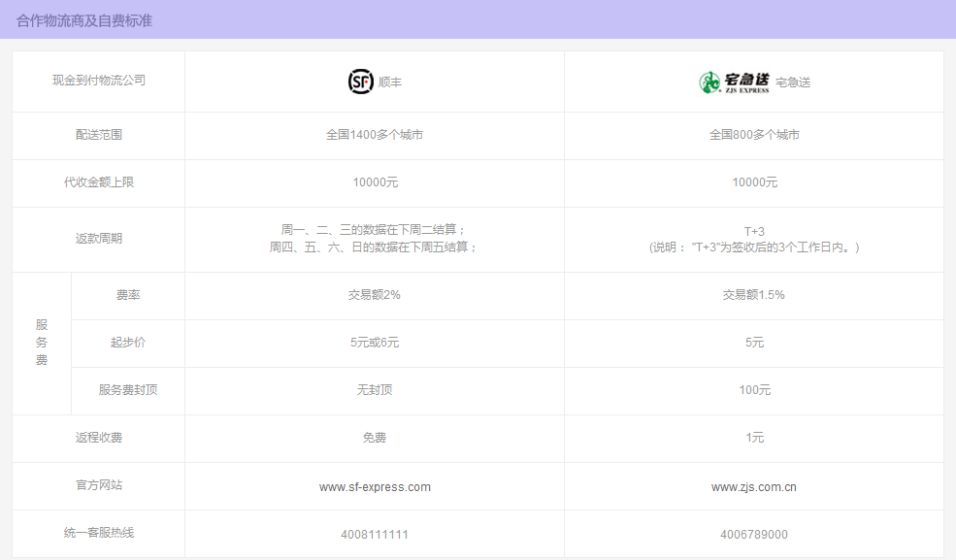Select the 免费 return fee cell
Image resolution: width=956 pixels, height=560 pixels.
(375, 438)
